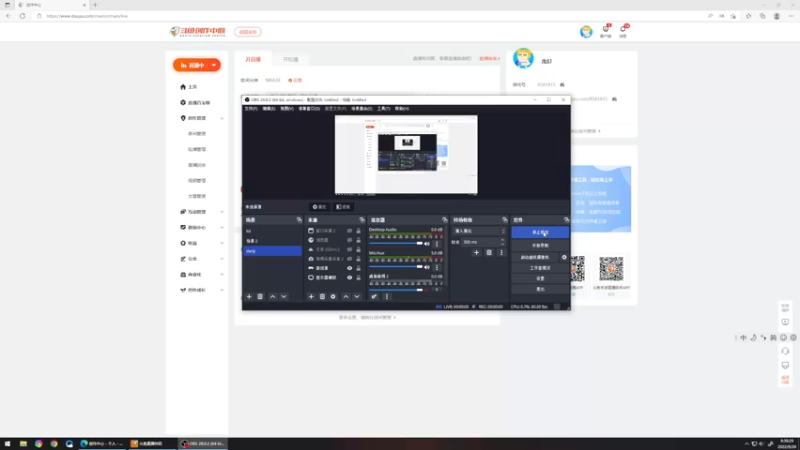Move selected scene down in Scenes panel
Viewport: 800px width, 450px height.
[284, 296]
